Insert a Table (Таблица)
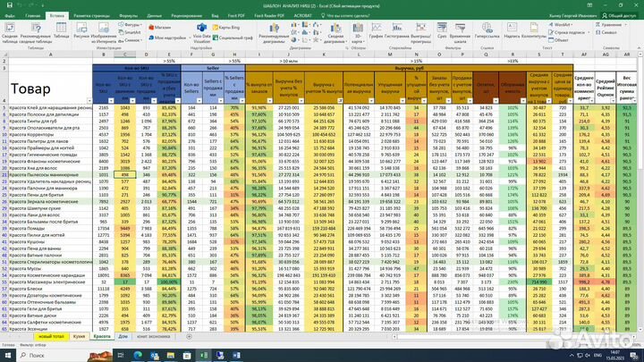644x362 pixels. click(59, 32)
